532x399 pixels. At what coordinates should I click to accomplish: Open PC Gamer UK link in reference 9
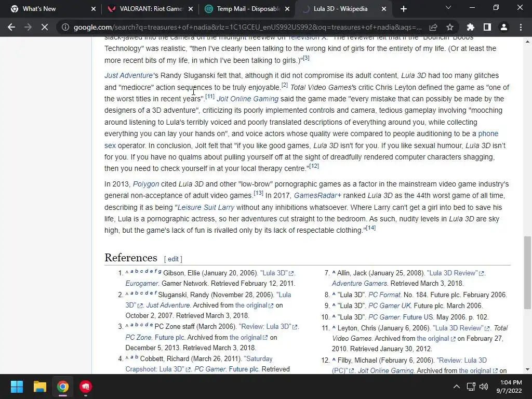(390, 305)
